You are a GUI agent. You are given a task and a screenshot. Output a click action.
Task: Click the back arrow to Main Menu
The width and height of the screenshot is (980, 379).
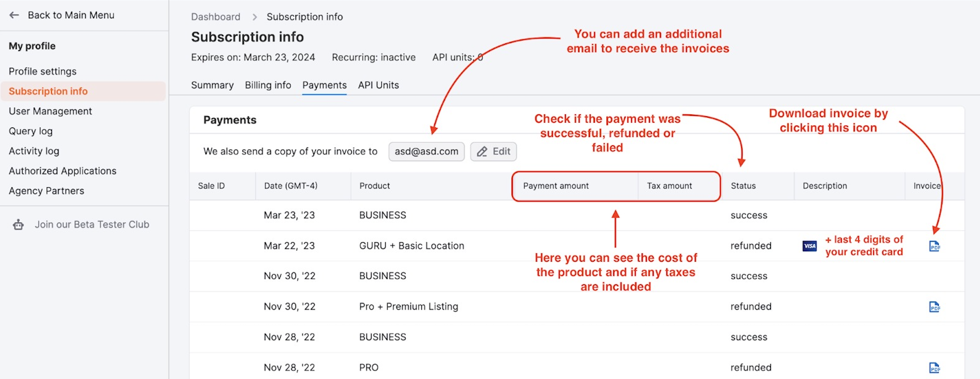[14, 15]
